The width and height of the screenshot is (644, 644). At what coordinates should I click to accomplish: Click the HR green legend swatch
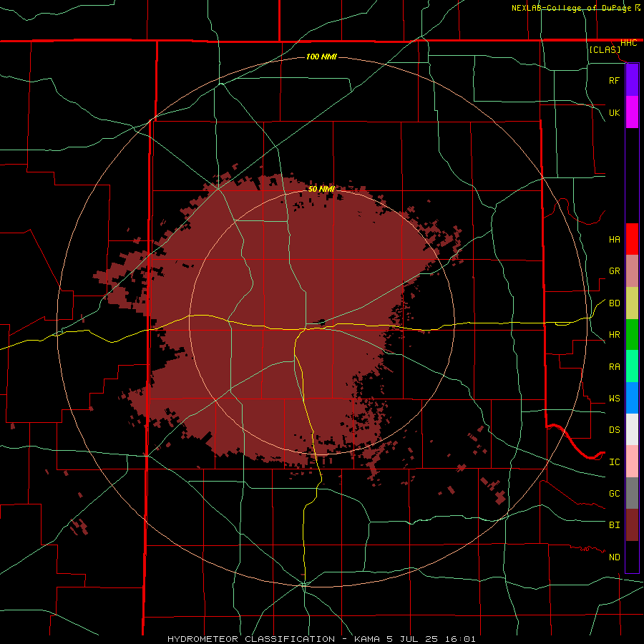coord(632,335)
